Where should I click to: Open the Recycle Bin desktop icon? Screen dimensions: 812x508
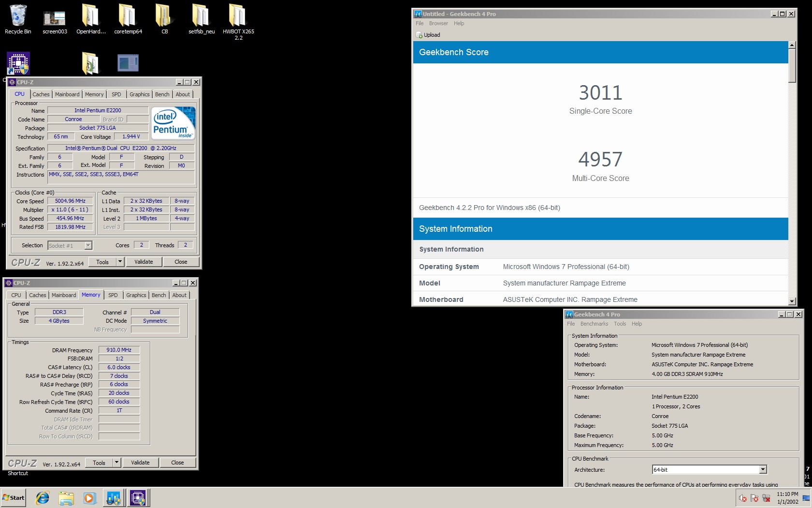point(18,19)
